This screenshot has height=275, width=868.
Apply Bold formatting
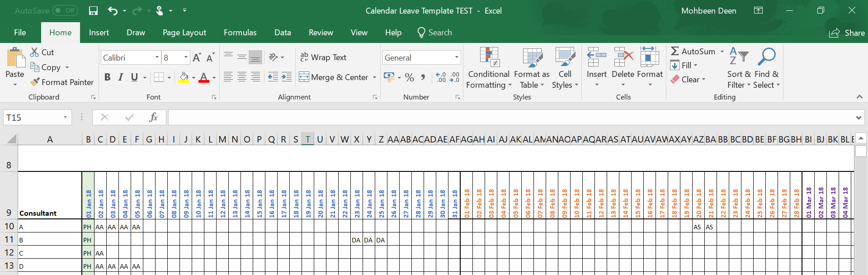click(x=107, y=77)
